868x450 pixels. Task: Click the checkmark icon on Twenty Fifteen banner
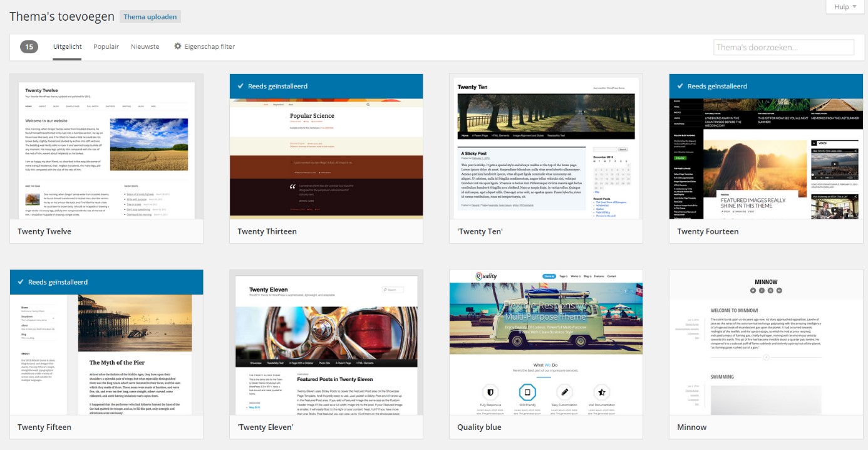21,282
